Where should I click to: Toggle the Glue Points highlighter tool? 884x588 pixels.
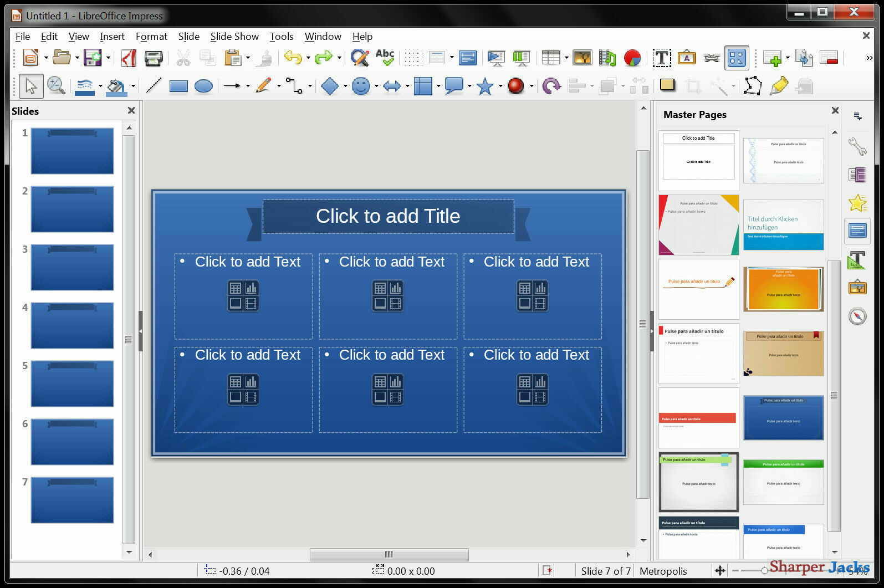[779, 86]
